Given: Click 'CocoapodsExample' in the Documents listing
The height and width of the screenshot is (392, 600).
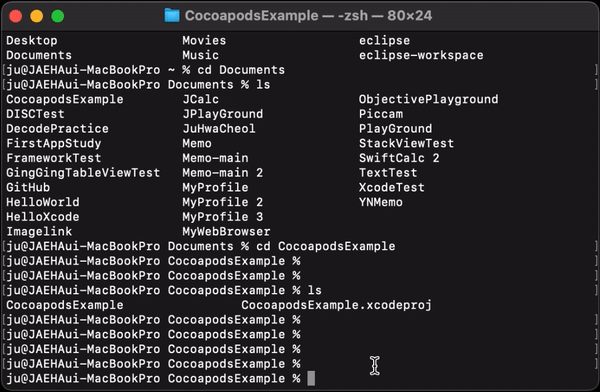Looking at the screenshot, I should tap(65, 99).
